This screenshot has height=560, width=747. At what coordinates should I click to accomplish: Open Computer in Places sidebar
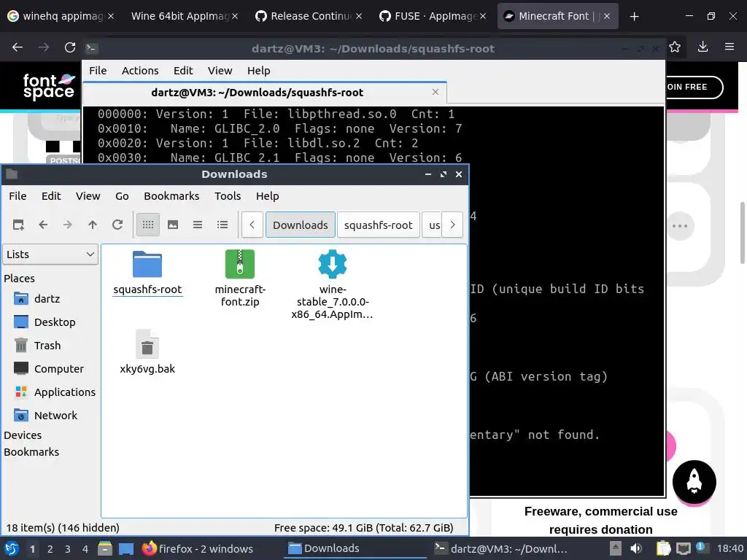(x=50, y=369)
